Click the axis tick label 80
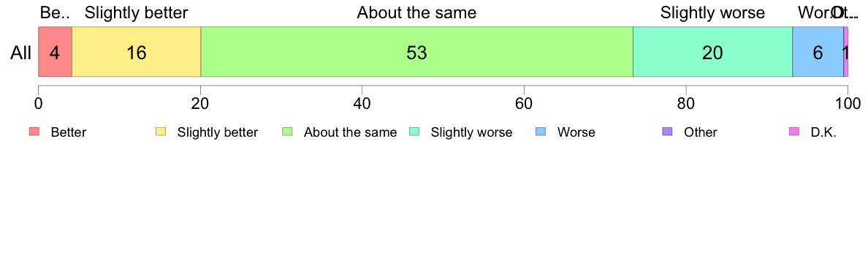The height and width of the screenshot is (269, 868). pyautogui.click(x=686, y=103)
